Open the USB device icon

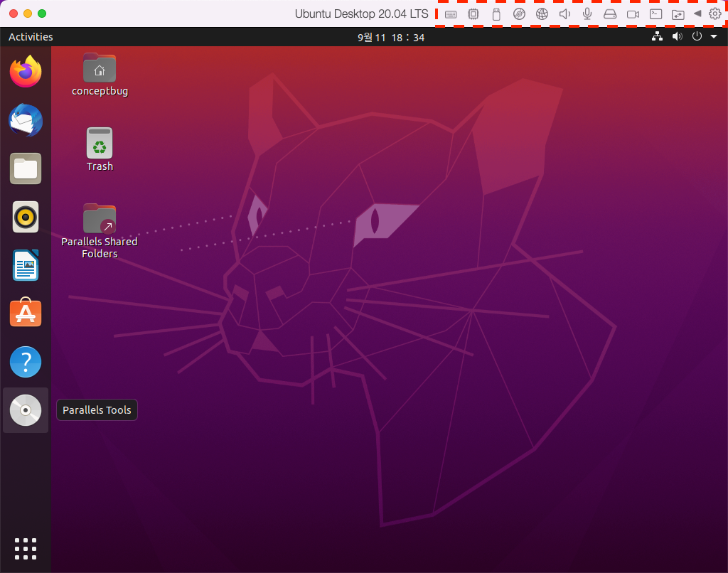click(496, 14)
